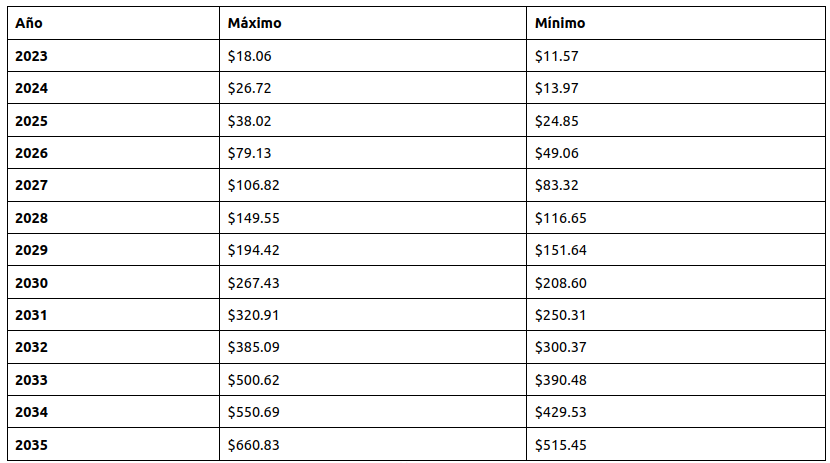This screenshot has width=830, height=463.
Task: Click the Máximo column header
Action: click(x=254, y=23)
